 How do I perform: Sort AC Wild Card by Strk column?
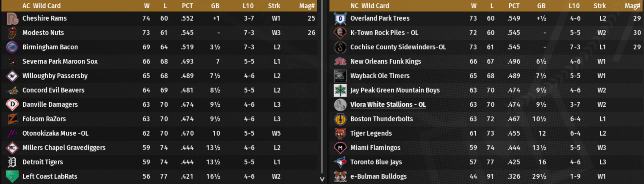(x=274, y=6)
